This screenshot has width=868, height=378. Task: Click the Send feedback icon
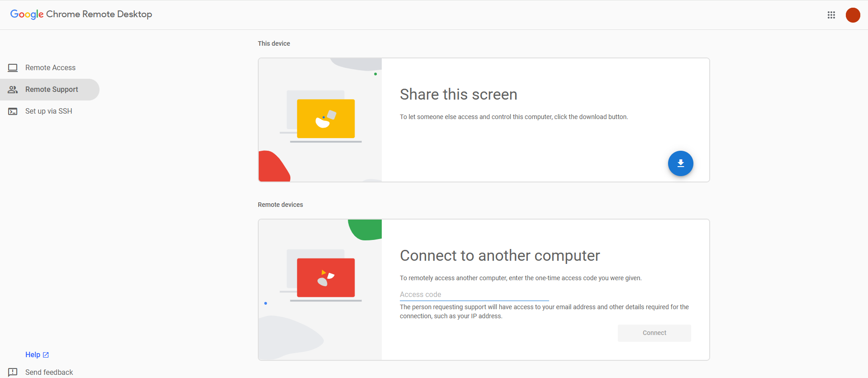(x=13, y=372)
